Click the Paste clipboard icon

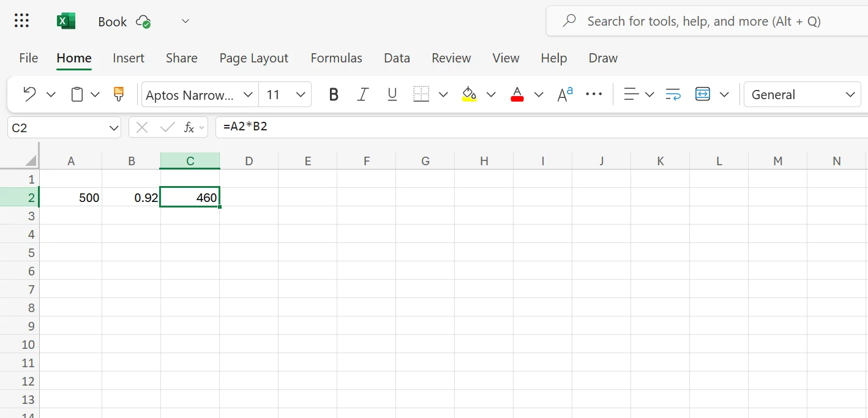[x=77, y=94]
